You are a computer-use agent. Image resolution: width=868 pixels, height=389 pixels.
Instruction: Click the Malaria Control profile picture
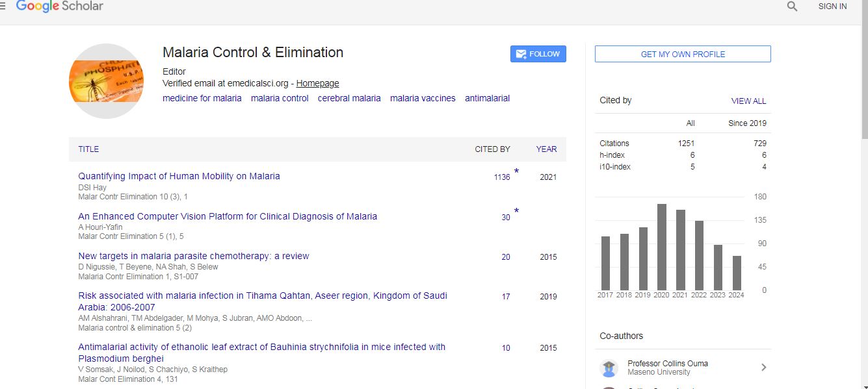(x=106, y=81)
